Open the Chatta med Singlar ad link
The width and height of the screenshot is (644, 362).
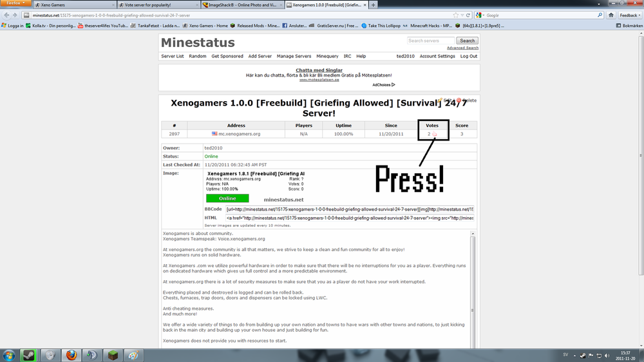point(319,70)
